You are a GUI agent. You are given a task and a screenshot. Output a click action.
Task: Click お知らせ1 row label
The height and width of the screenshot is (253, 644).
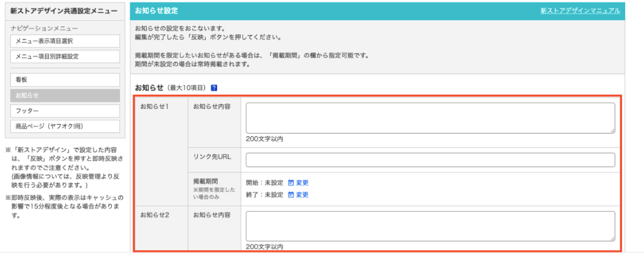[155, 106]
